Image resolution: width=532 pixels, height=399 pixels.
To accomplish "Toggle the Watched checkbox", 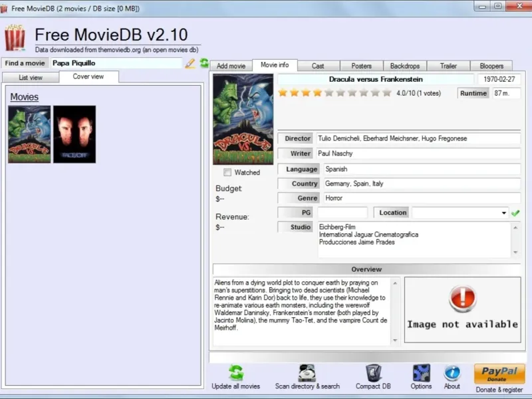I will (227, 172).
